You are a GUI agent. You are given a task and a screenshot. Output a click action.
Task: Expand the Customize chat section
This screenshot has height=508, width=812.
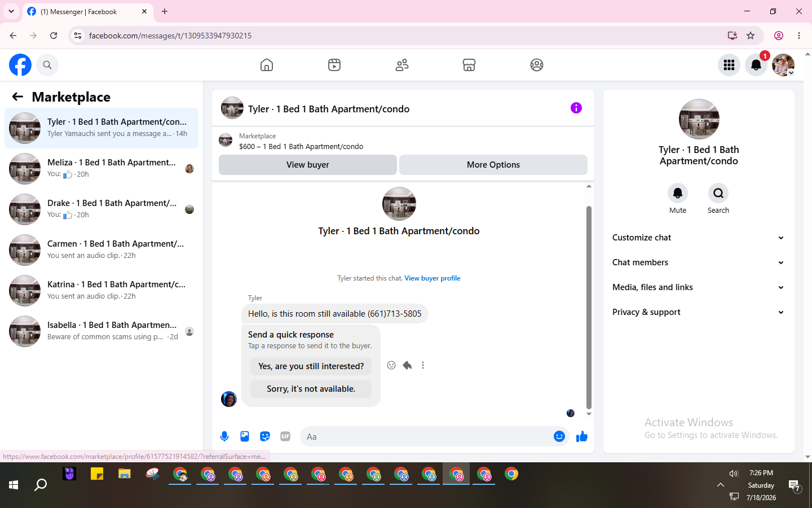tap(699, 238)
